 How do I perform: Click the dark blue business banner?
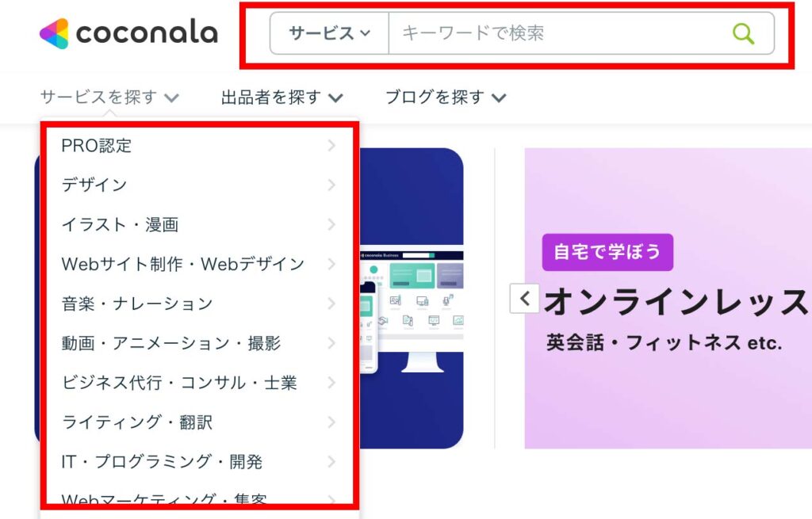click(x=412, y=298)
